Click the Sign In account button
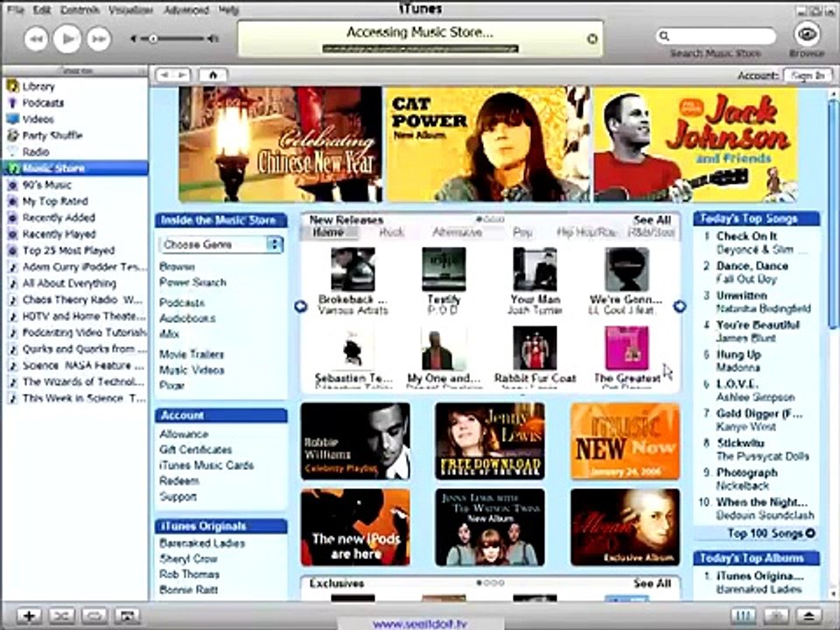 pyautogui.click(x=808, y=75)
